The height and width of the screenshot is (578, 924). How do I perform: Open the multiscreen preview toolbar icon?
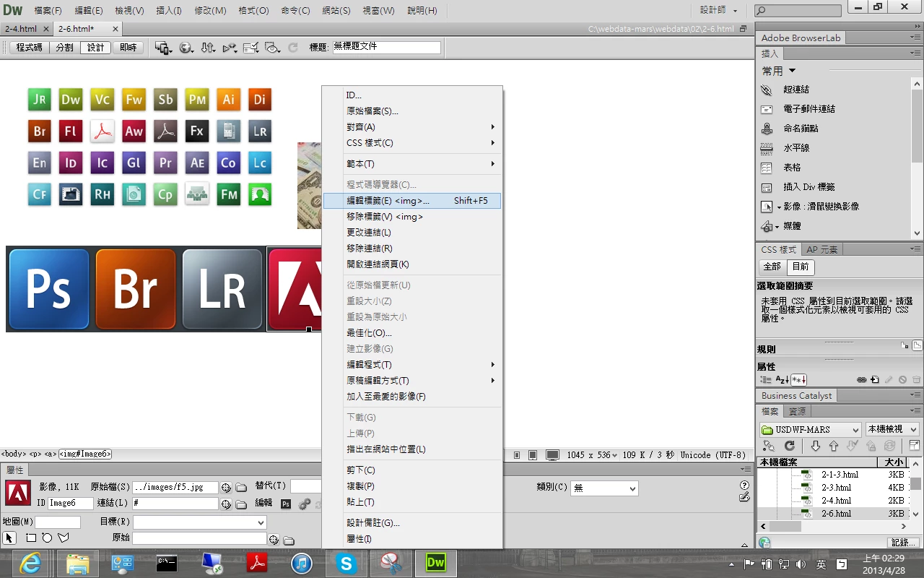point(163,48)
